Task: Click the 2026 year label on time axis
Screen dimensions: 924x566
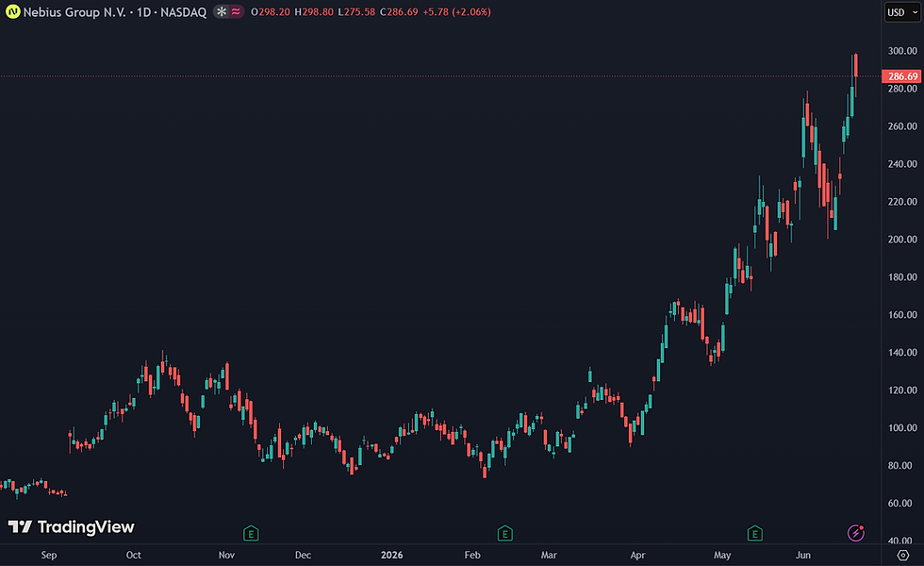Action: point(392,556)
